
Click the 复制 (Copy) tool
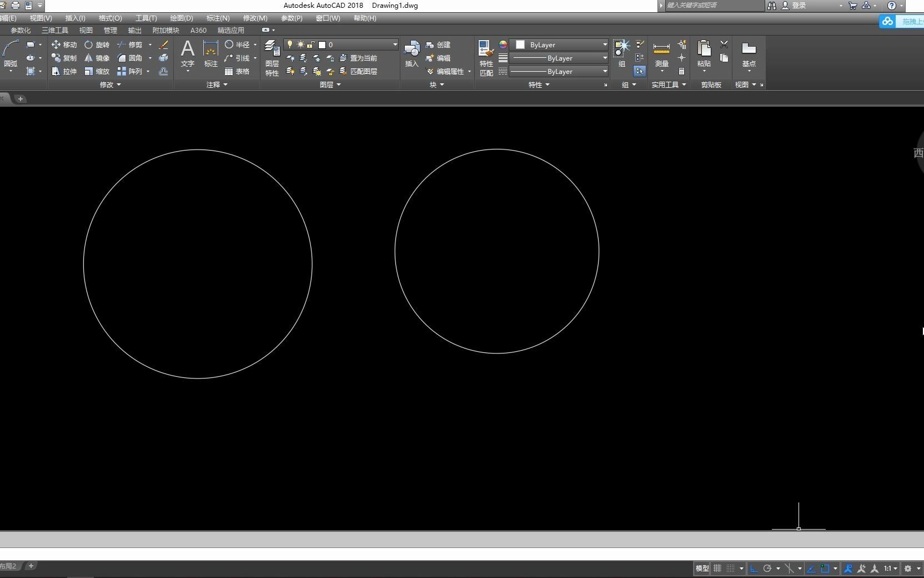64,58
